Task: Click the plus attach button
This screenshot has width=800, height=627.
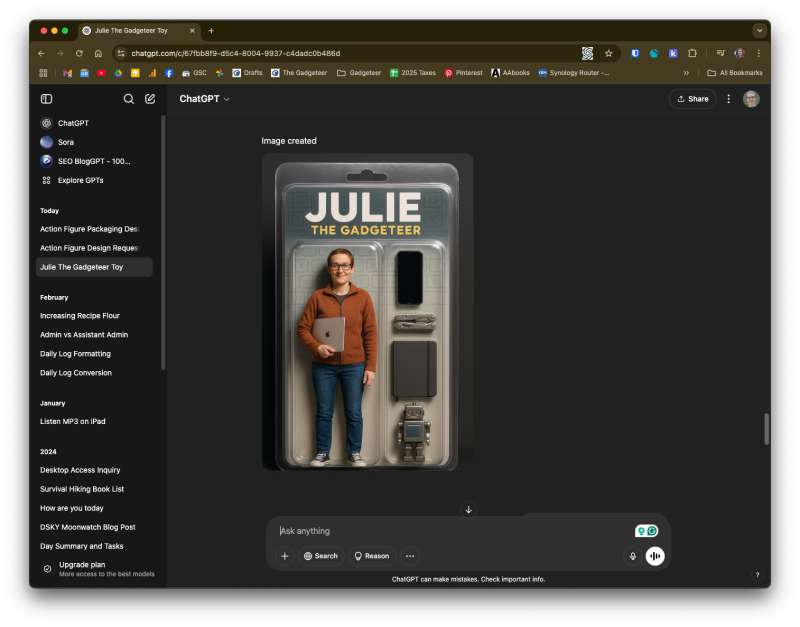Action: pos(285,556)
